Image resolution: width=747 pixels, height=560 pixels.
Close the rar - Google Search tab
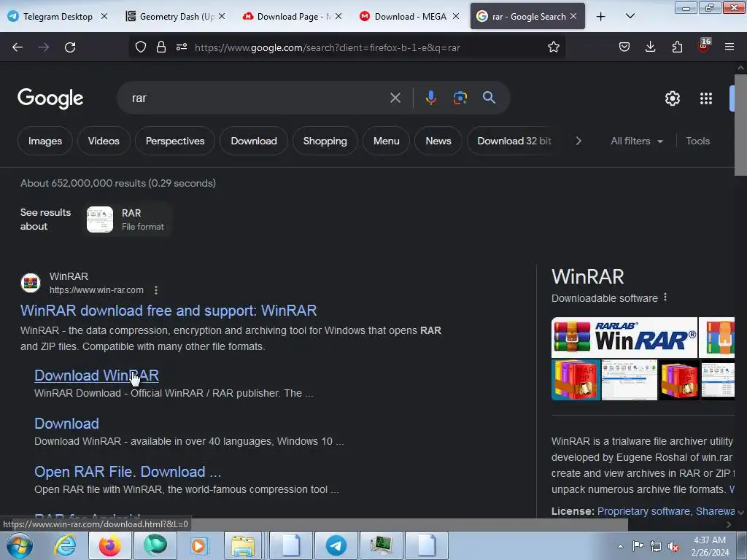coord(573,16)
